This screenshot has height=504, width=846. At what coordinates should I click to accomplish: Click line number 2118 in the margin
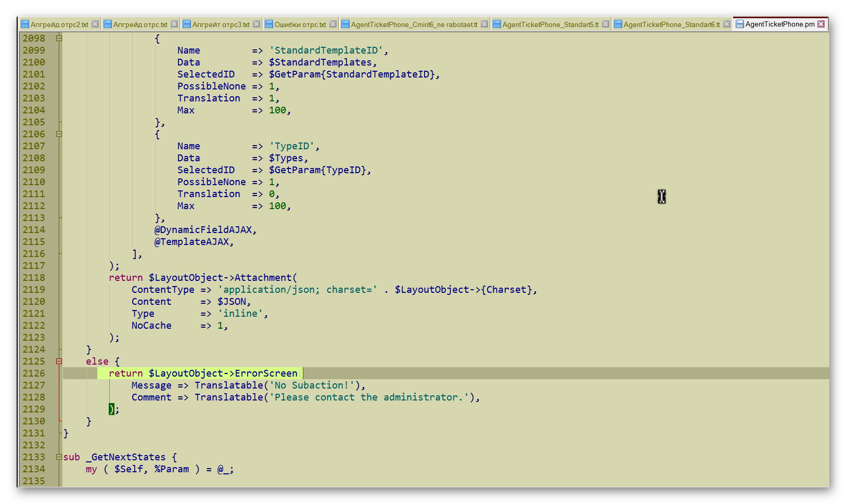pos(34,277)
